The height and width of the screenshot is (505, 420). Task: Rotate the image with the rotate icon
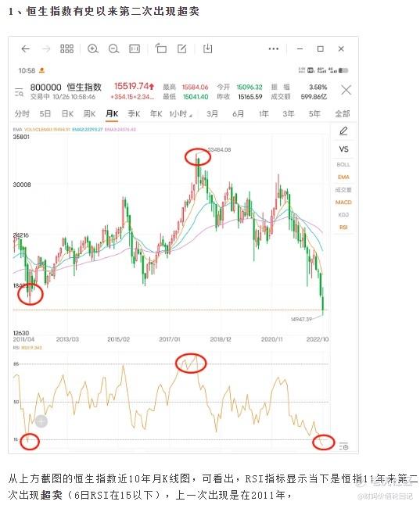tap(161, 48)
